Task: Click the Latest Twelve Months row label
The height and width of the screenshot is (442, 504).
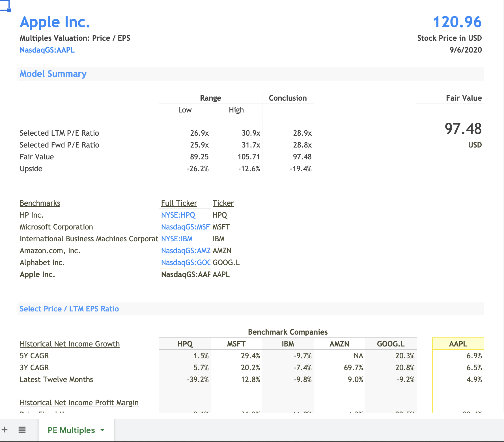Action: (56, 380)
